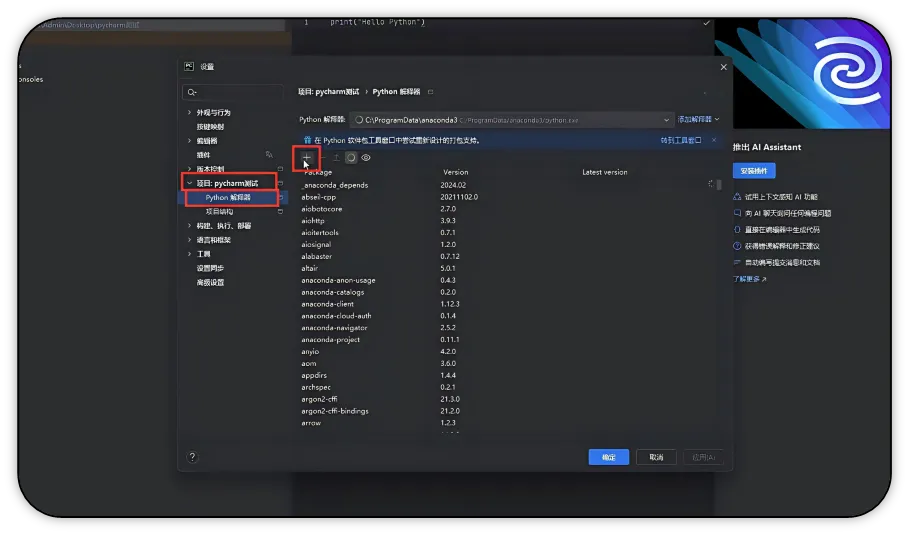The height and width of the screenshot is (535, 909).
Task: Select 项目结构 in settings tree
Action: [x=219, y=212]
